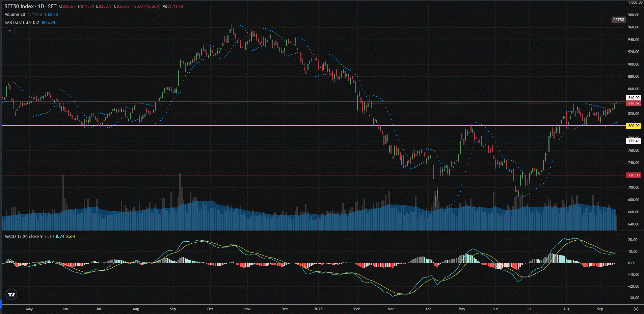644x314 pixels.
Task: Click the red 720.00 price label
Action: pyautogui.click(x=634, y=175)
